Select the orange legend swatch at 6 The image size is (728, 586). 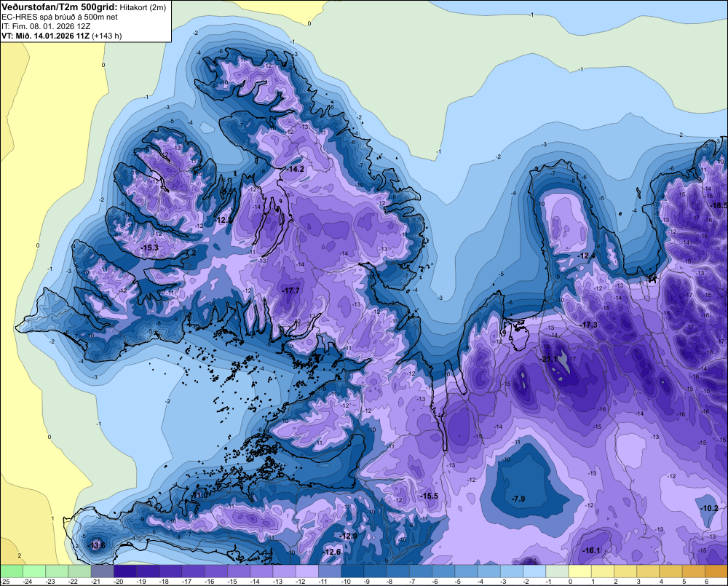click(716, 571)
